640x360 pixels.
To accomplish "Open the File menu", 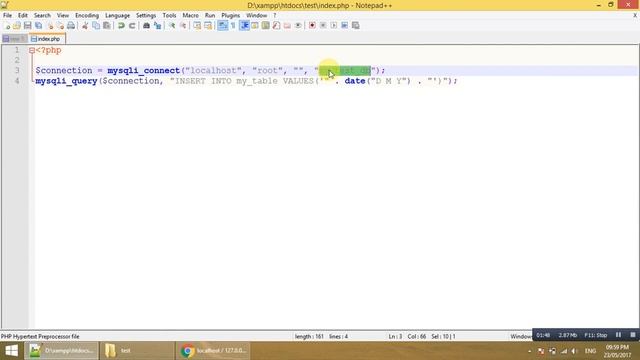I will pos(7,16).
